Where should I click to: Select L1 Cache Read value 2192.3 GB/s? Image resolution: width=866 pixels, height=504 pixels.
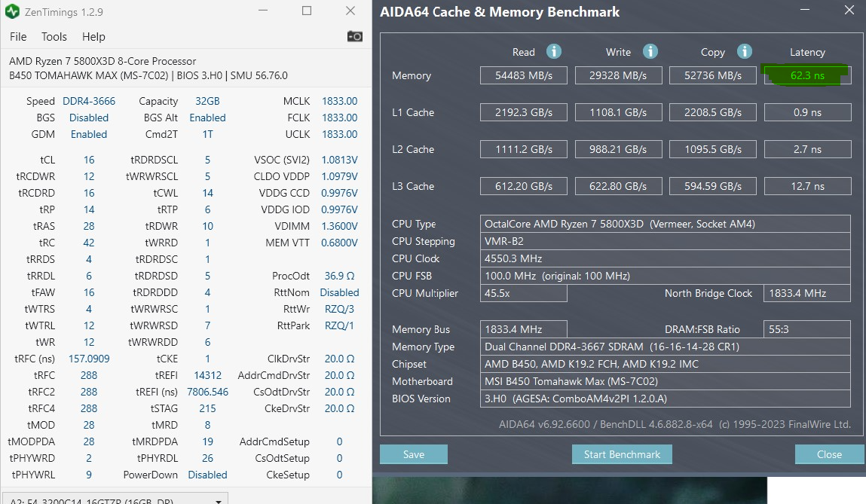pos(524,112)
